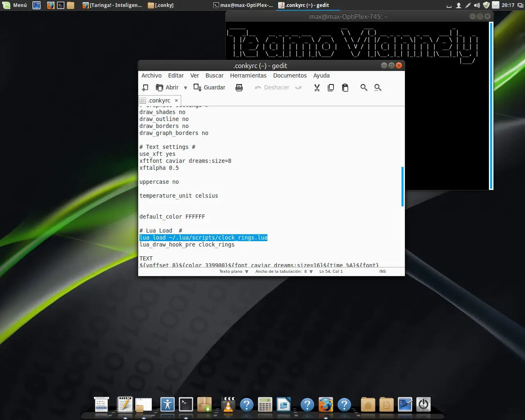Open the Documentos menu
The height and width of the screenshot is (420, 525).
pos(290,75)
